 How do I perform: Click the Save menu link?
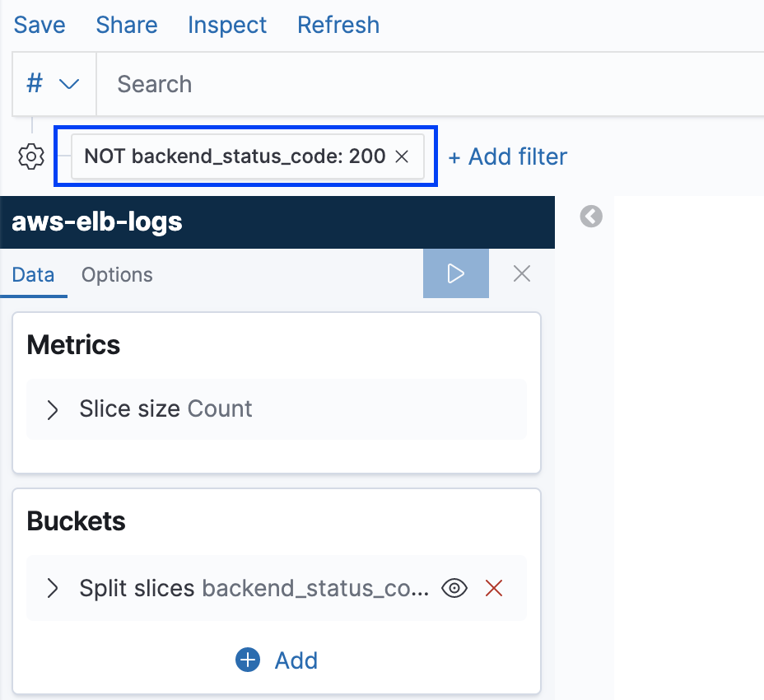tap(40, 25)
